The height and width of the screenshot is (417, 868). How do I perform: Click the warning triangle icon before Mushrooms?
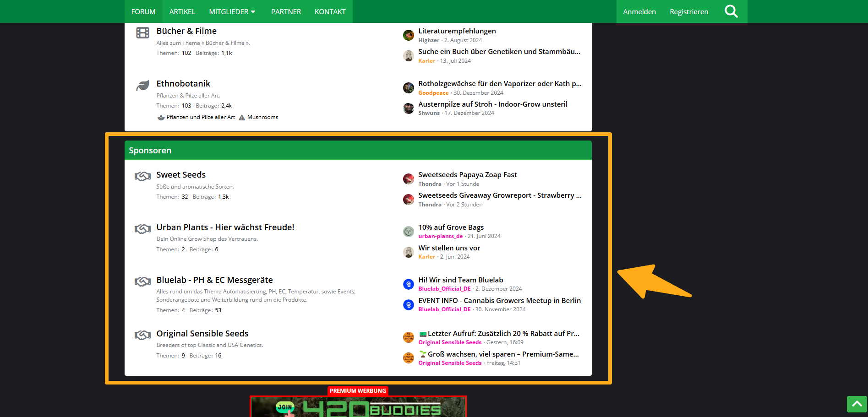[242, 117]
